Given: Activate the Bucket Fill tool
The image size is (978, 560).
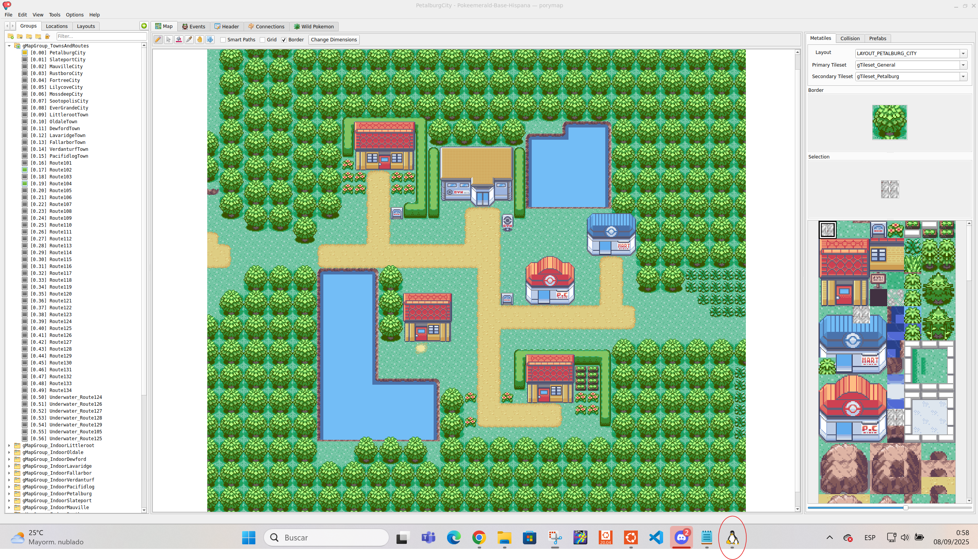Looking at the screenshot, I should click(x=179, y=39).
